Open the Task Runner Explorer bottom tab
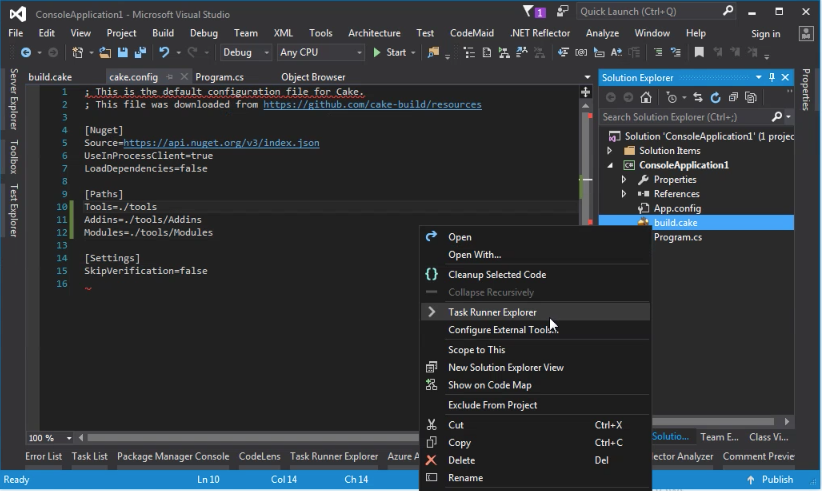 click(x=334, y=456)
